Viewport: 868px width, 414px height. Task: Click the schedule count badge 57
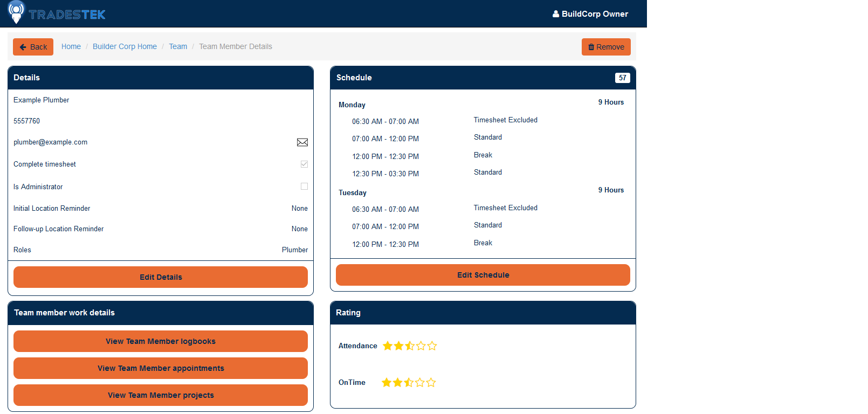622,78
